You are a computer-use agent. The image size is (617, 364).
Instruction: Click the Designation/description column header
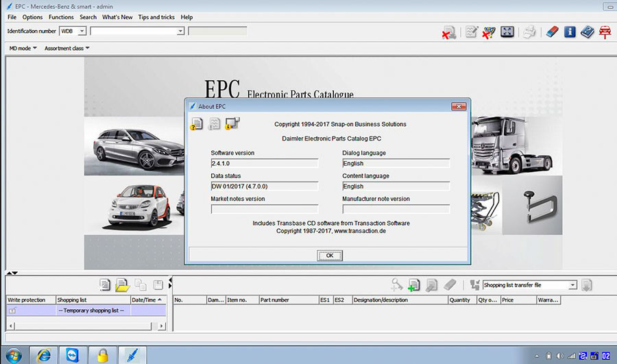(400, 300)
